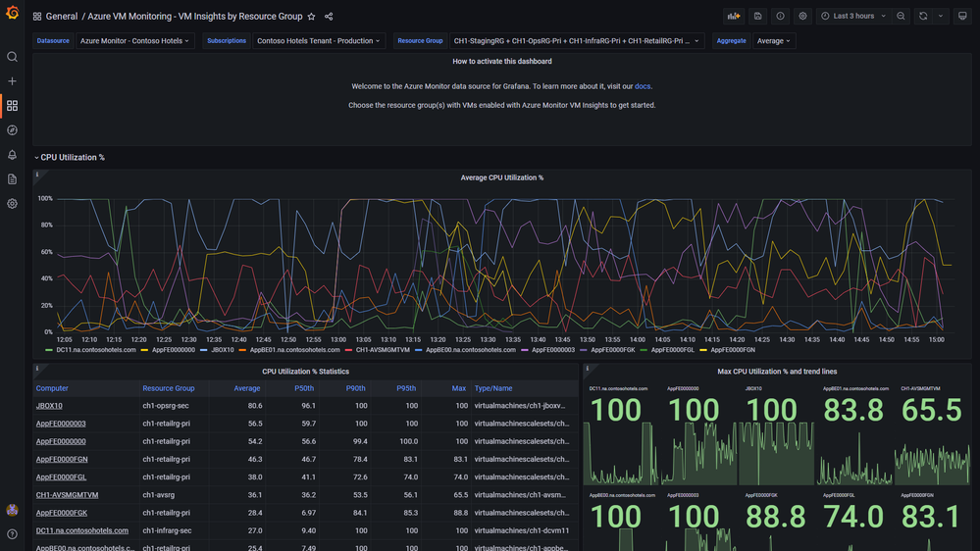980x551 pixels.
Task: Open the Reports document icon in sidebar
Action: point(12,179)
